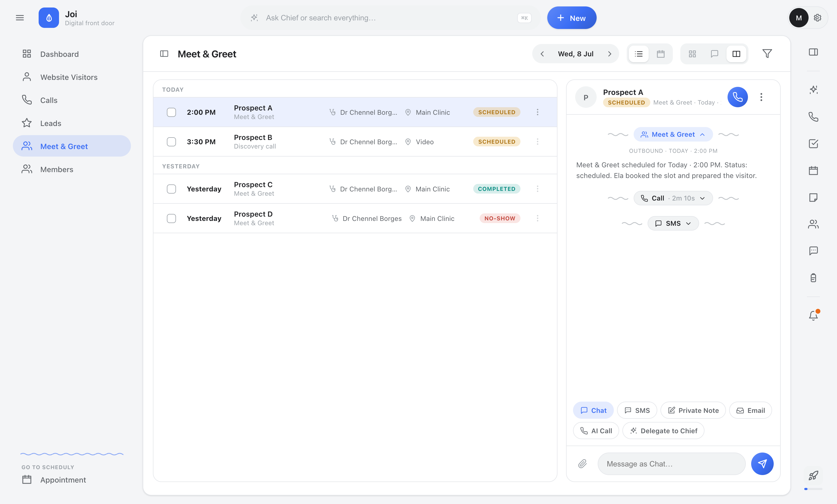Toggle the right side panel icon
837x504 pixels.
pyautogui.click(x=813, y=52)
